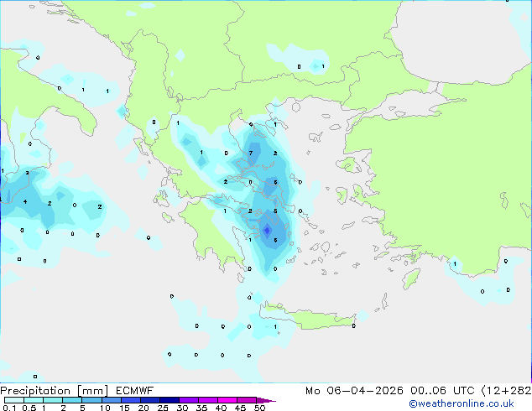The image size is (532, 411).
Task: Click the 'Mo 06-04-2026' date text
Action: click(354, 391)
